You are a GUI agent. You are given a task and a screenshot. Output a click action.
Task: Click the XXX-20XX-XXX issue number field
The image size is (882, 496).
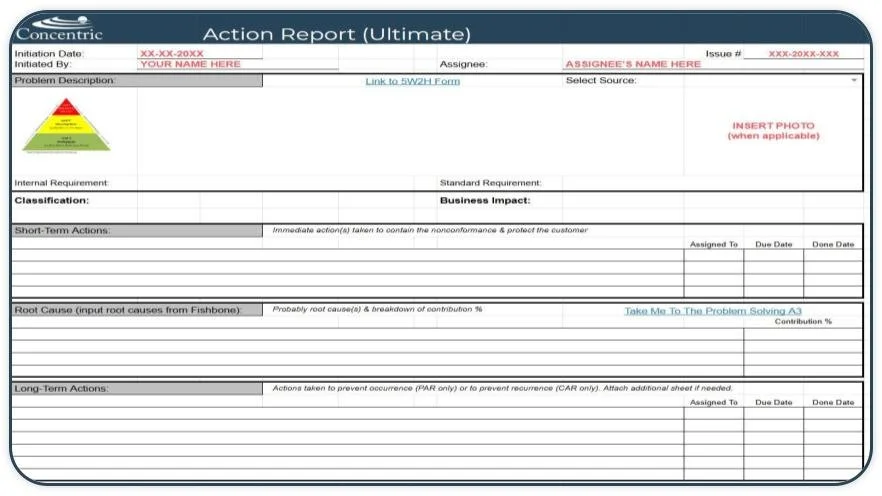coord(803,53)
